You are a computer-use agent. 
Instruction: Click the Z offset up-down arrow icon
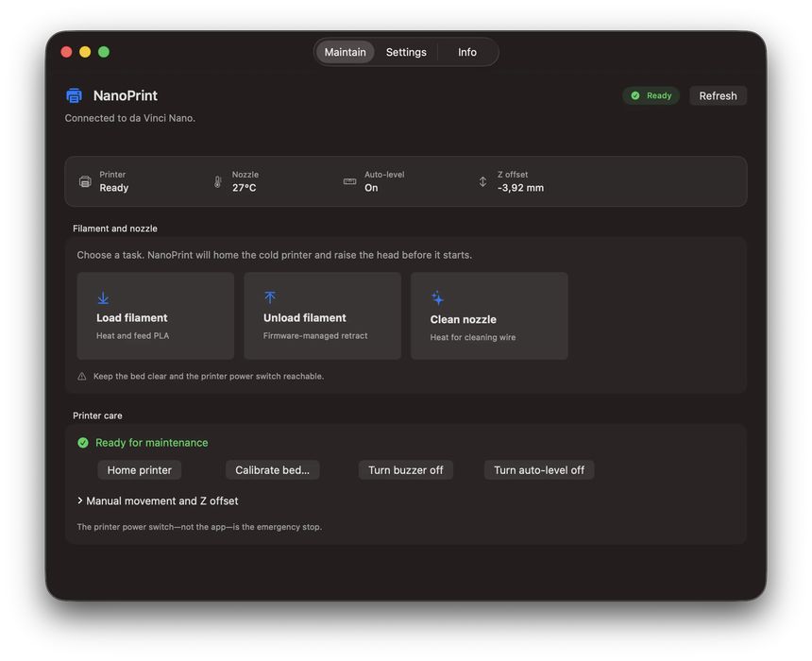pos(482,182)
